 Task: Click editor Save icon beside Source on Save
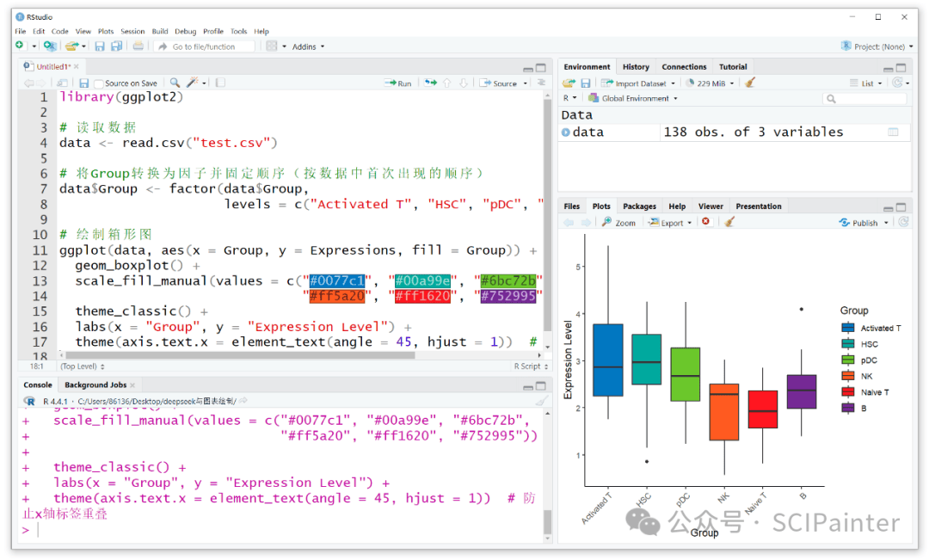pos(84,83)
